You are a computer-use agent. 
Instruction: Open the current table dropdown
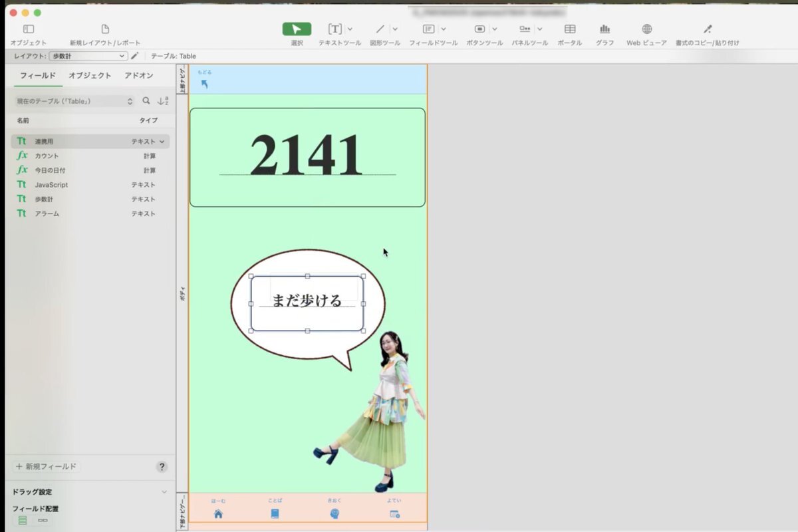(74, 101)
